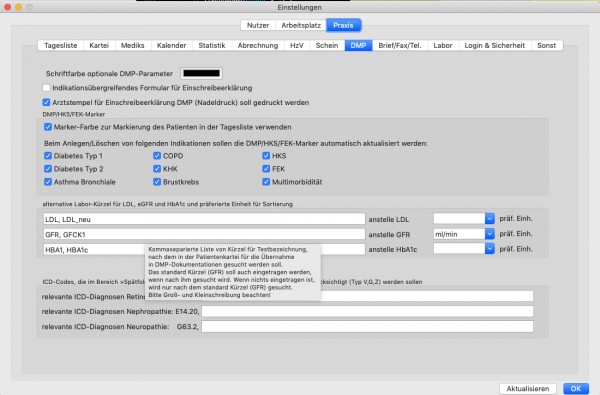
Task: Click the Aktualisieren button
Action: click(x=528, y=388)
